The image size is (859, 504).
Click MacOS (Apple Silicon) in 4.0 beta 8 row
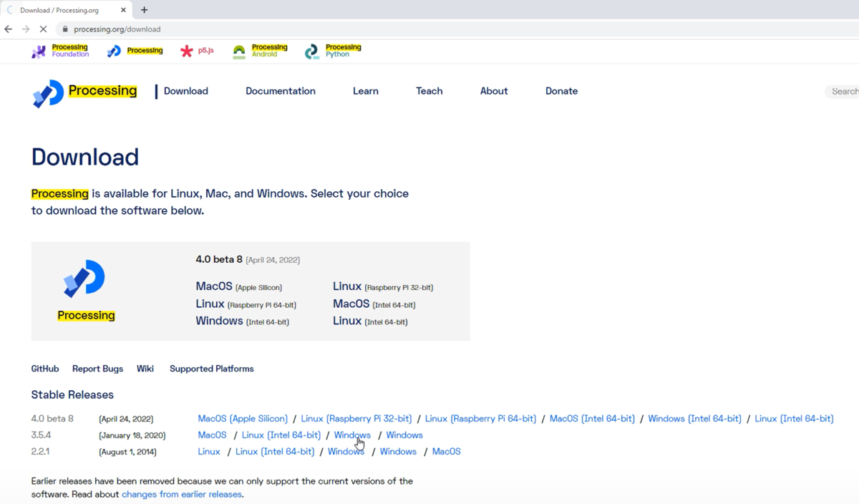point(243,418)
